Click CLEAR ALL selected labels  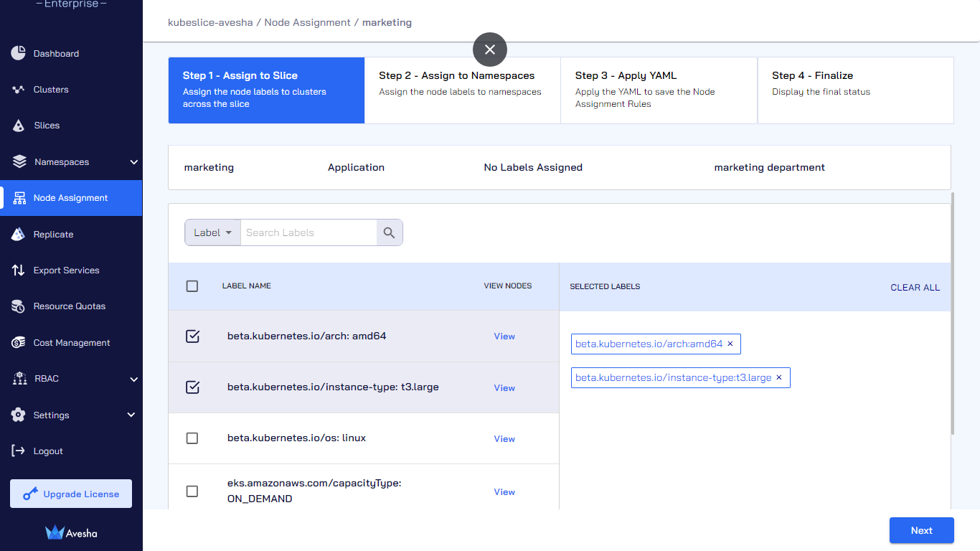(915, 287)
